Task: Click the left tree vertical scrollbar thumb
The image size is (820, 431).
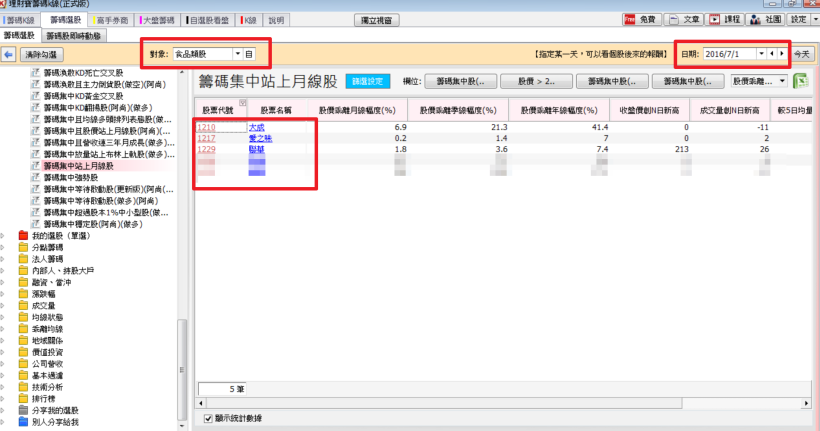Action: [x=181, y=369]
